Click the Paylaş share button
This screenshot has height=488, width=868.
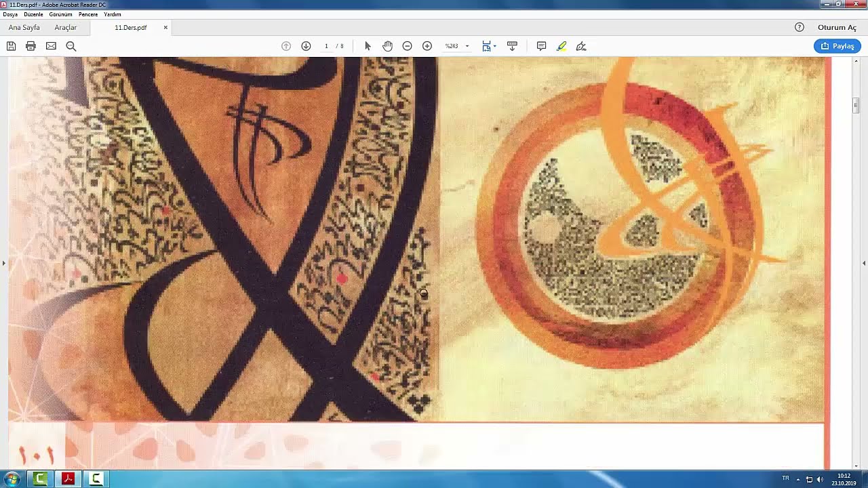click(837, 46)
